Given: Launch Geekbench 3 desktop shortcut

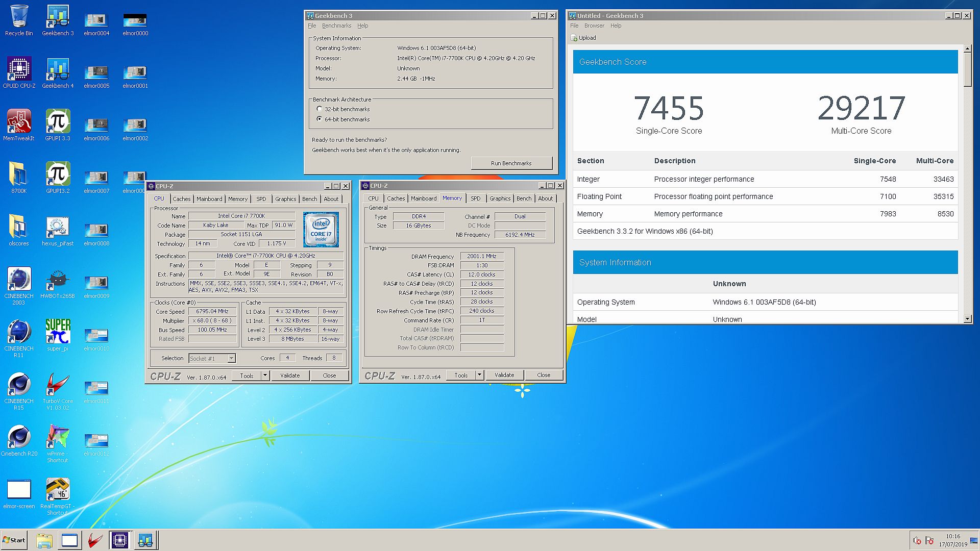Looking at the screenshot, I should click(58, 20).
